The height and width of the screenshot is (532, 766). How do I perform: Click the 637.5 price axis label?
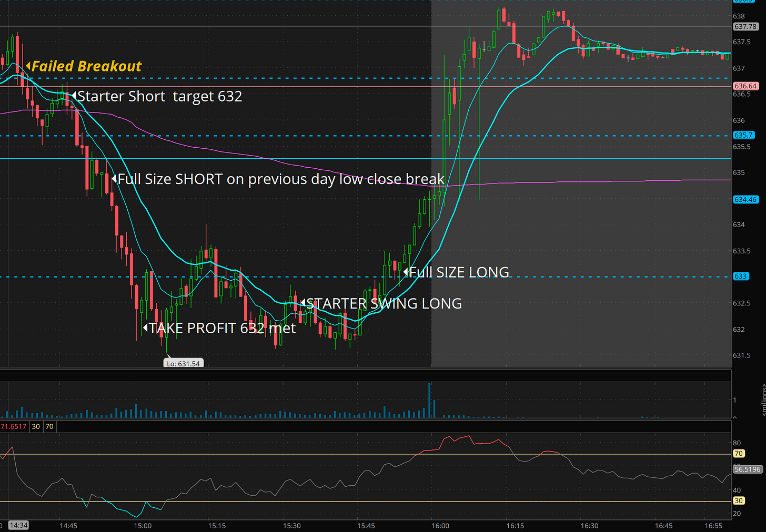(x=742, y=42)
